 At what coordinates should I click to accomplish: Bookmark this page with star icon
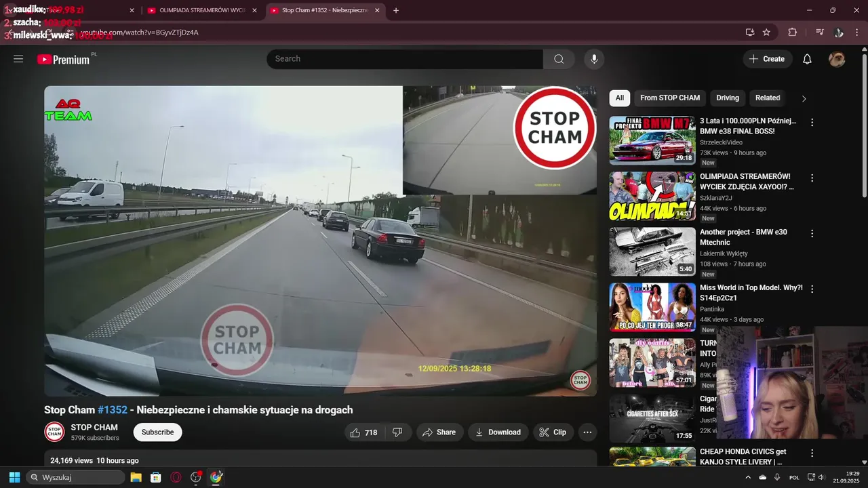point(766,32)
